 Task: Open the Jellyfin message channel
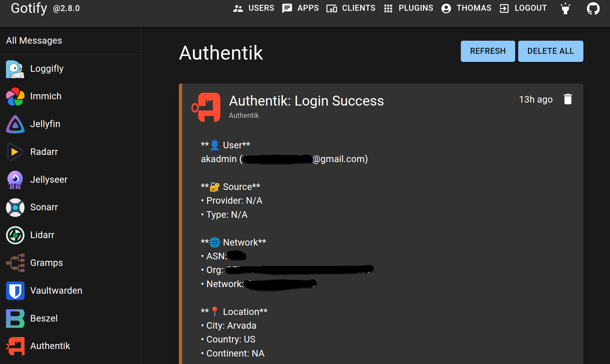click(x=45, y=124)
